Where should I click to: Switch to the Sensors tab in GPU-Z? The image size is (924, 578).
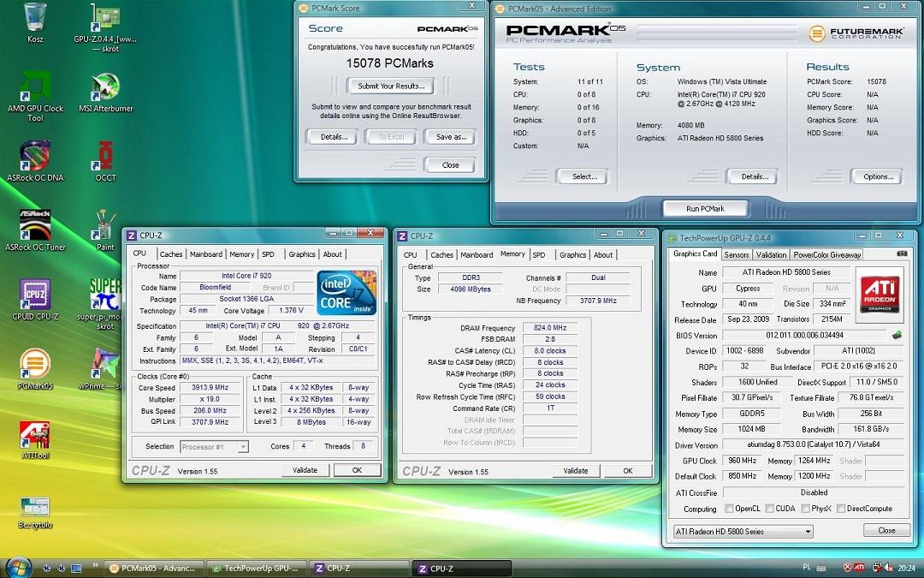pos(736,255)
